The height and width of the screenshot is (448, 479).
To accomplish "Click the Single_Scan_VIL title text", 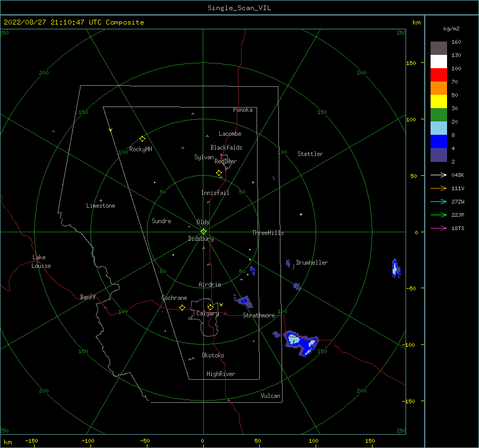I will (239, 8).
